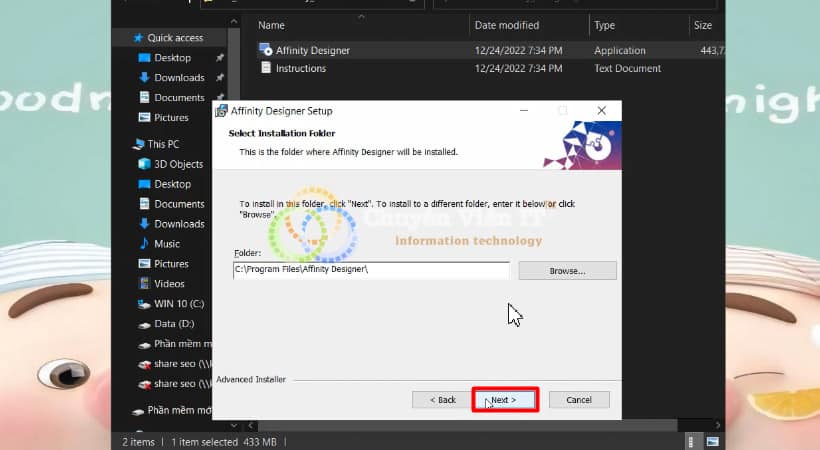Open the Data (D:) drive icon
Screen dimensions: 820x450
[x=144, y=324]
